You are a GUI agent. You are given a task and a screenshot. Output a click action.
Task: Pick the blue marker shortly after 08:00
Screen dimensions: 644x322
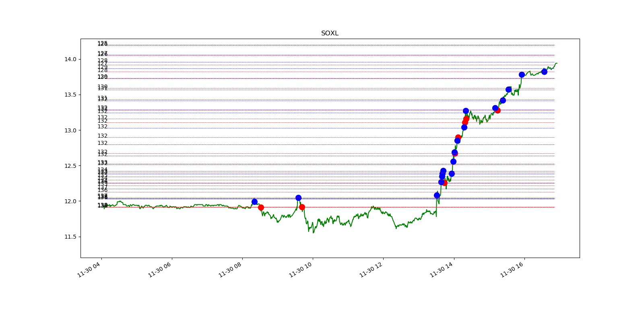pos(254,202)
